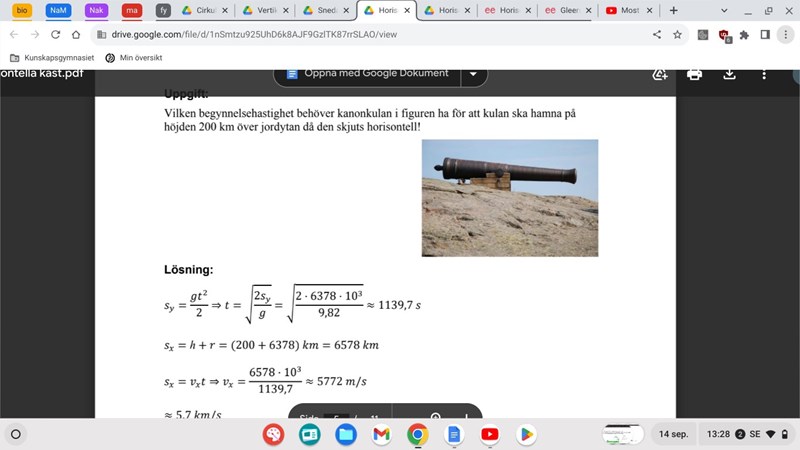Download the PDF file

point(730,74)
